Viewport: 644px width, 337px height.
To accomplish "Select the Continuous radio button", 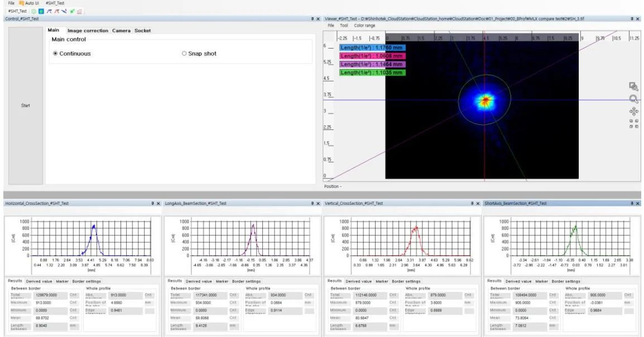I will tap(55, 54).
